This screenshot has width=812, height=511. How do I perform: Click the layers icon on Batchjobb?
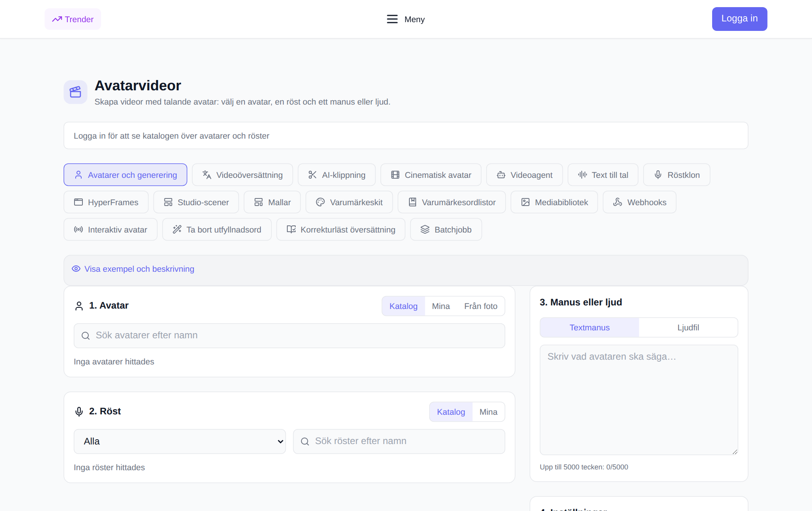click(x=425, y=229)
